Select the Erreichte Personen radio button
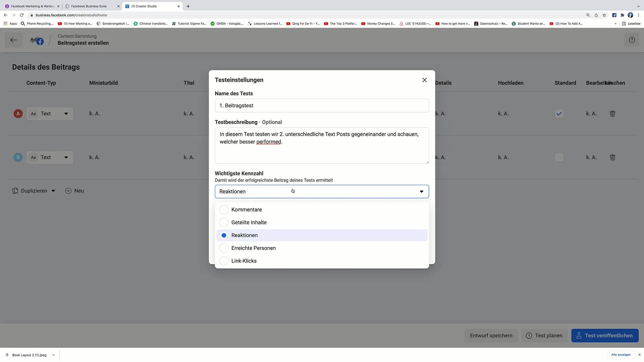The height and width of the screenshot is (362, 644). point(224,248)
